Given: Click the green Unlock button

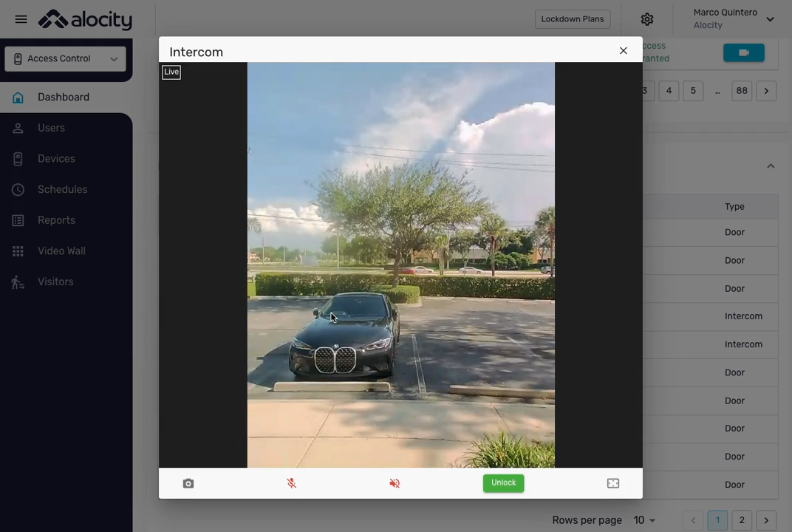Looking at the screenshot, I should point(503,483).
